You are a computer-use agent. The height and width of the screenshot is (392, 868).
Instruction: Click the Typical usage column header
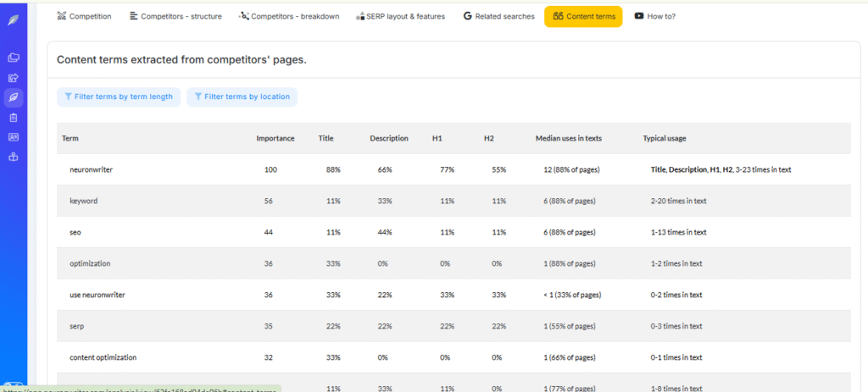pos(665,139)
